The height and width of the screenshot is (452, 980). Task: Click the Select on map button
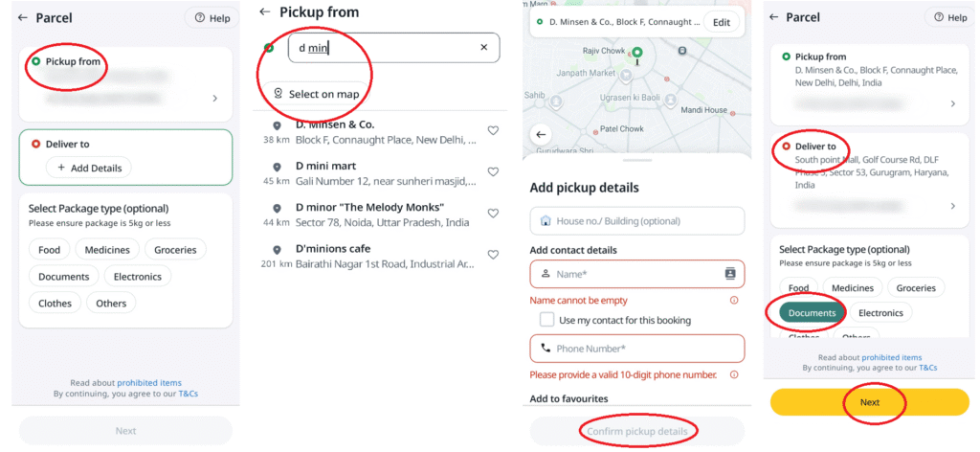317,95
